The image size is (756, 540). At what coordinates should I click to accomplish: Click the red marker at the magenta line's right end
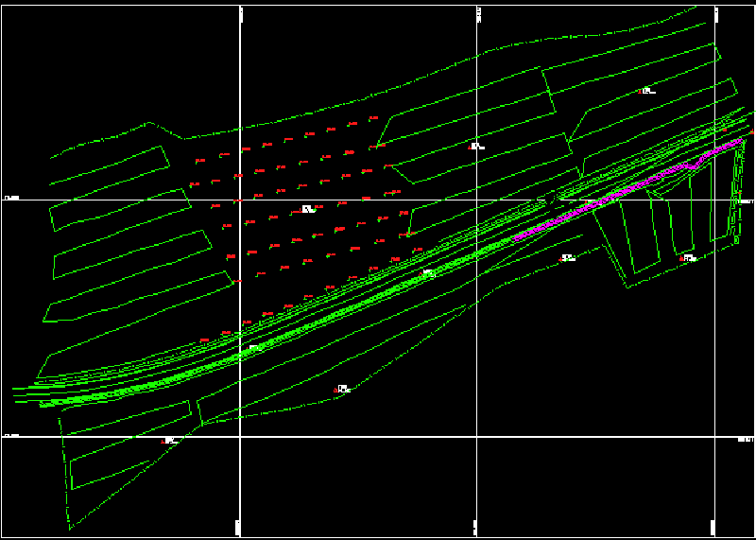(x=751, y=131)
